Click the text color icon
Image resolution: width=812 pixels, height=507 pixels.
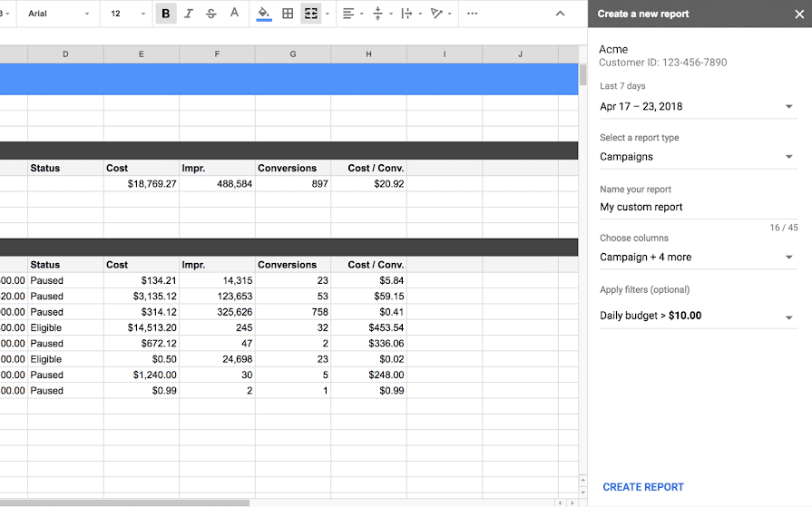point(235,14)
